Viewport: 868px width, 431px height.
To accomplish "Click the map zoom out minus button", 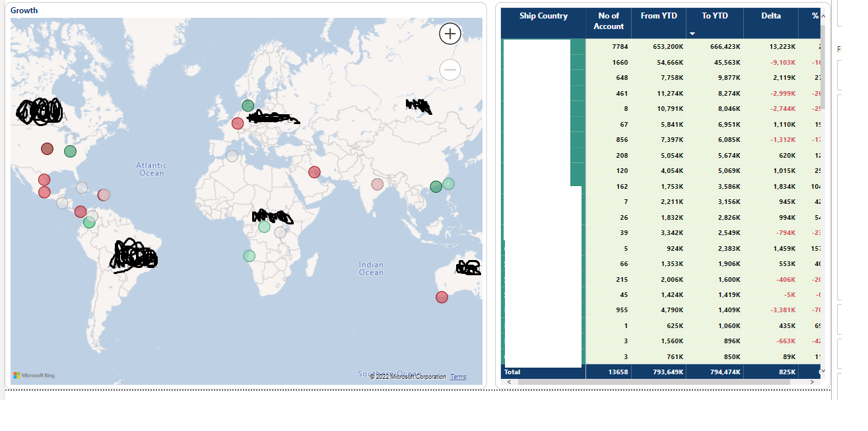I will click(x=450, y=69).
